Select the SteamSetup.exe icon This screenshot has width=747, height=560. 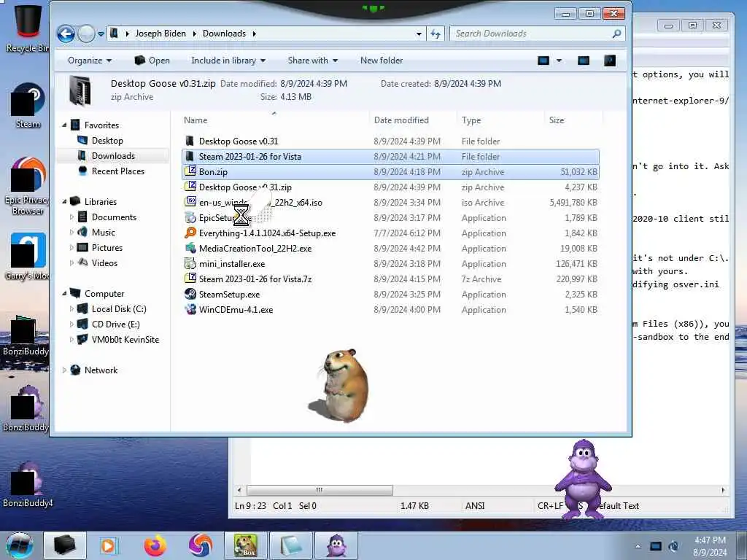[190, 294]
